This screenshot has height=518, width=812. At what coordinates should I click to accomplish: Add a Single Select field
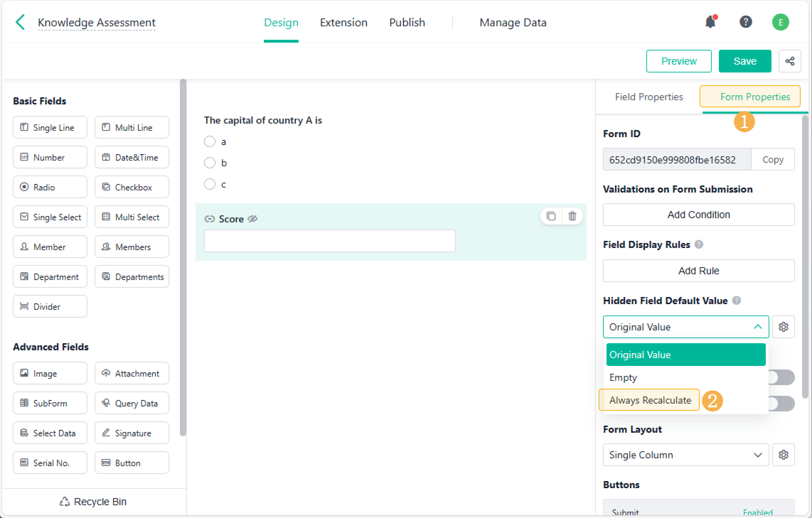click(50, 217)
